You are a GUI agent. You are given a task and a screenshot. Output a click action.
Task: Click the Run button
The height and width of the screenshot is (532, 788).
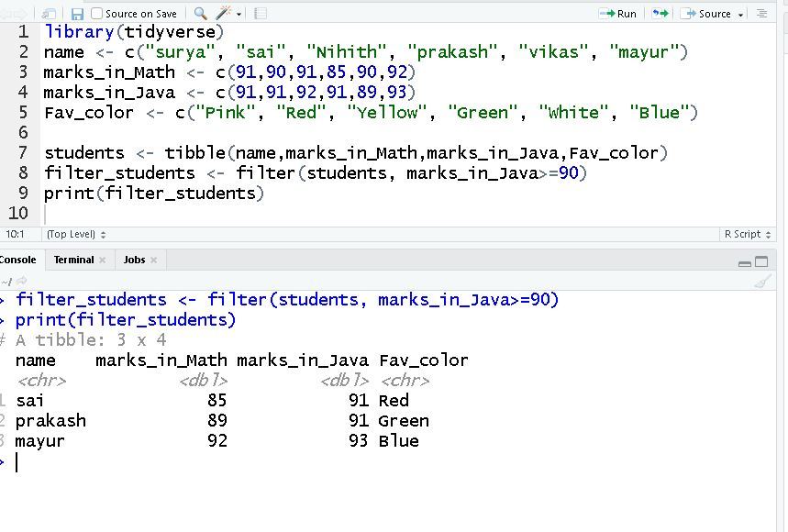(x=618, y=14)
